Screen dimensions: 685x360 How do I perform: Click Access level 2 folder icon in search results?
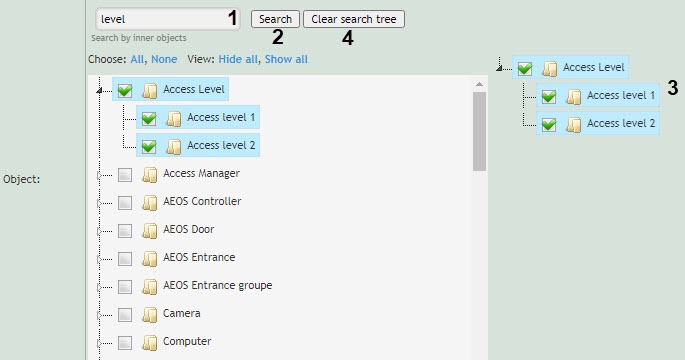click(x=574, y=125)
